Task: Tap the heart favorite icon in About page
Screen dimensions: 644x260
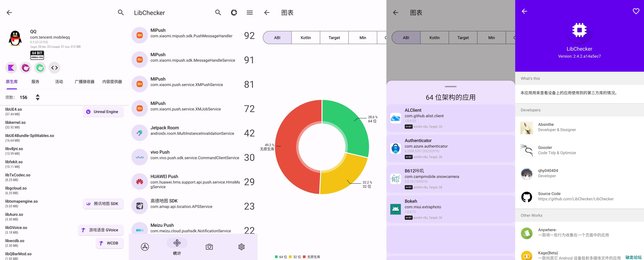Action: 636,11
